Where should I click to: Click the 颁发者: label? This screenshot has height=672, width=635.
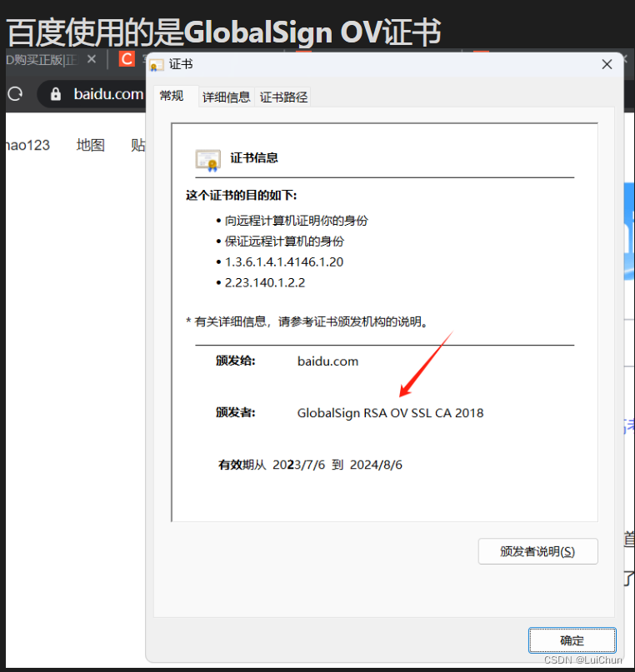pyautogui.click(x=235, y=412)
